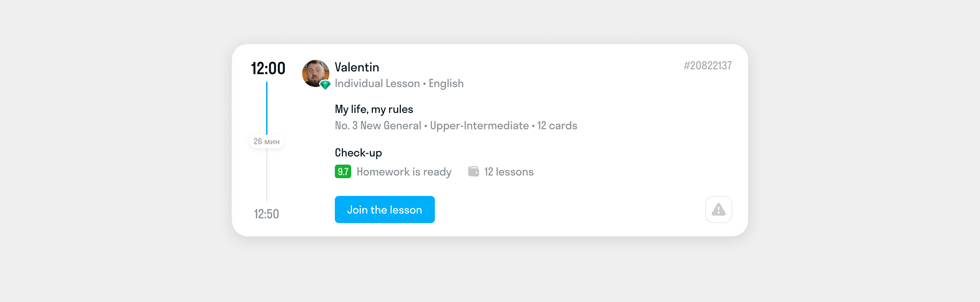Click the Join the lesson button
Screen dimensions: 980x302
384,209
